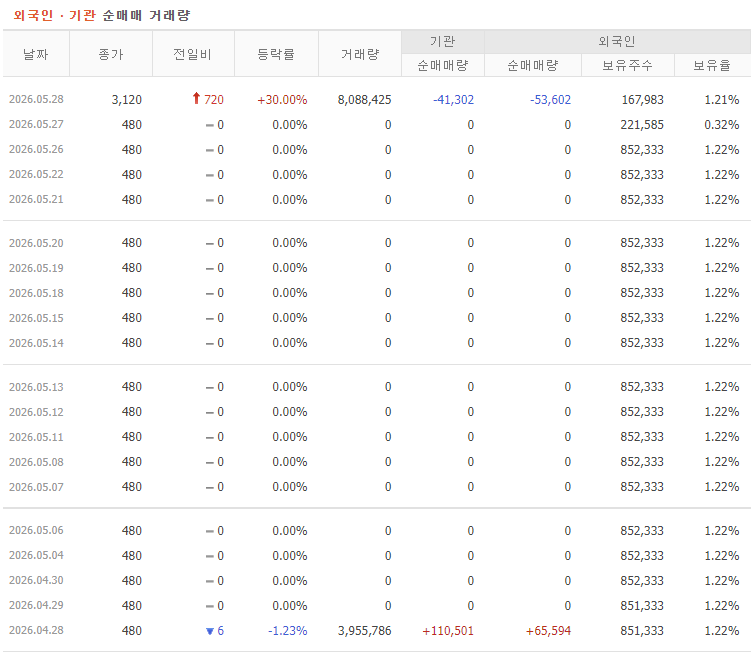Click the 외국인 group header
756x661 pixels.
pos(617,41)
